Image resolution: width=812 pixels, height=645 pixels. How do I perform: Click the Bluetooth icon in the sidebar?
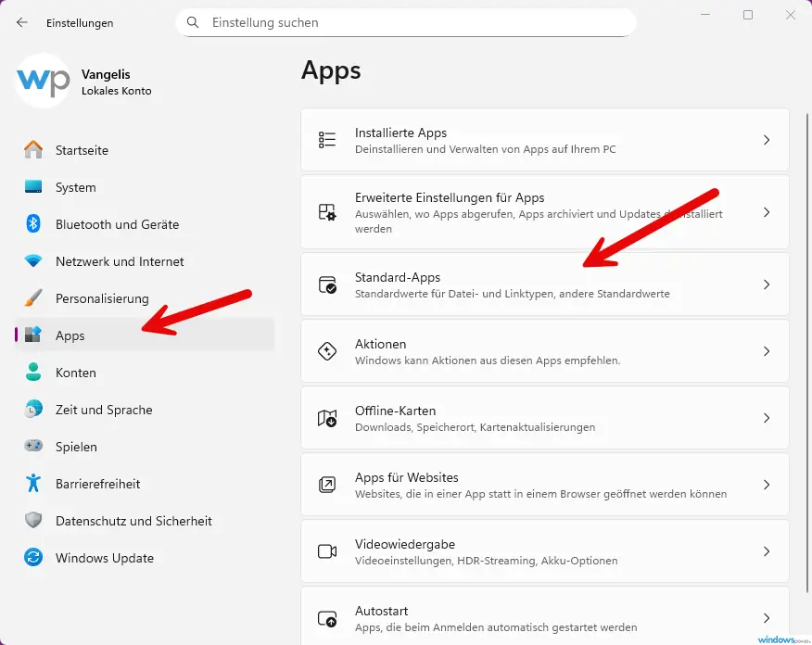click(x=34, y=224)
